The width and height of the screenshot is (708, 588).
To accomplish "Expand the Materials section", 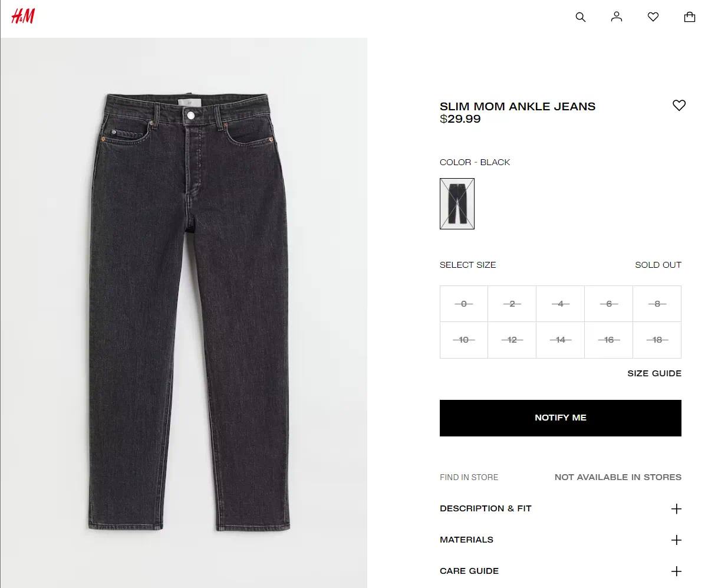I will 560,540.
